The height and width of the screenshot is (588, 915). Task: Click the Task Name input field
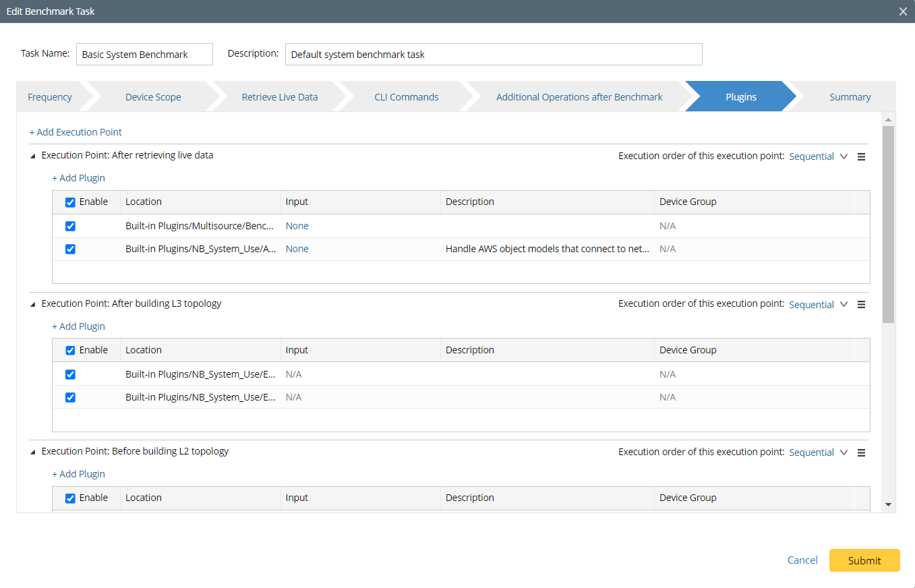(x=145, y=55)
